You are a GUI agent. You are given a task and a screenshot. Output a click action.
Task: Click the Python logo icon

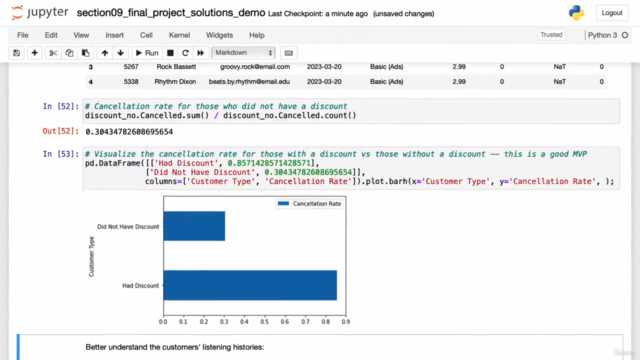pyautogui.click(x=576, y=13)
